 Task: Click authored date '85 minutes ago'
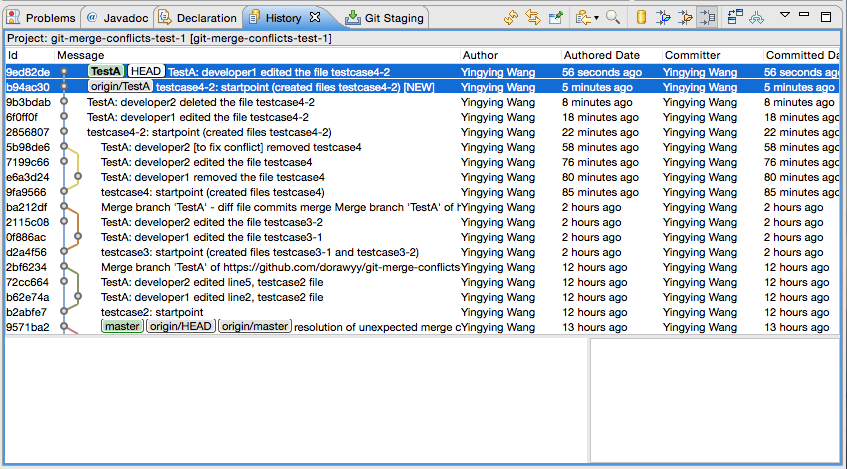click(600, 192)
